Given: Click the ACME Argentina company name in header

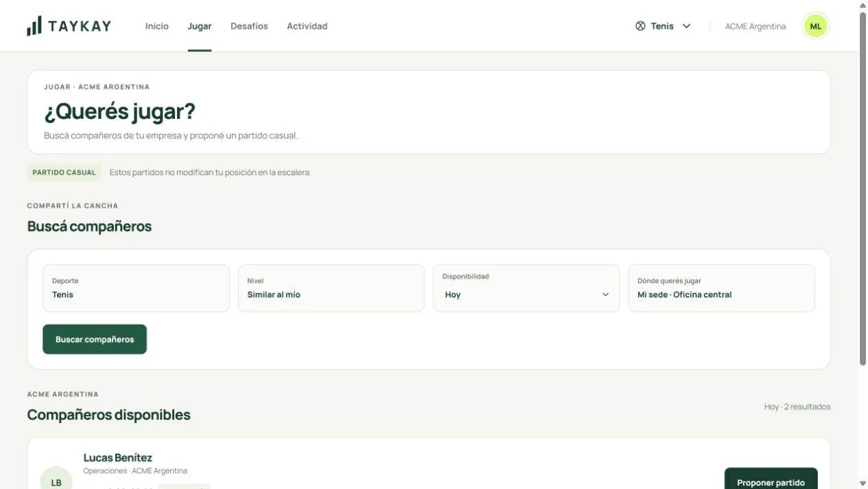Looking at the screenshot, I should (755, 26).
